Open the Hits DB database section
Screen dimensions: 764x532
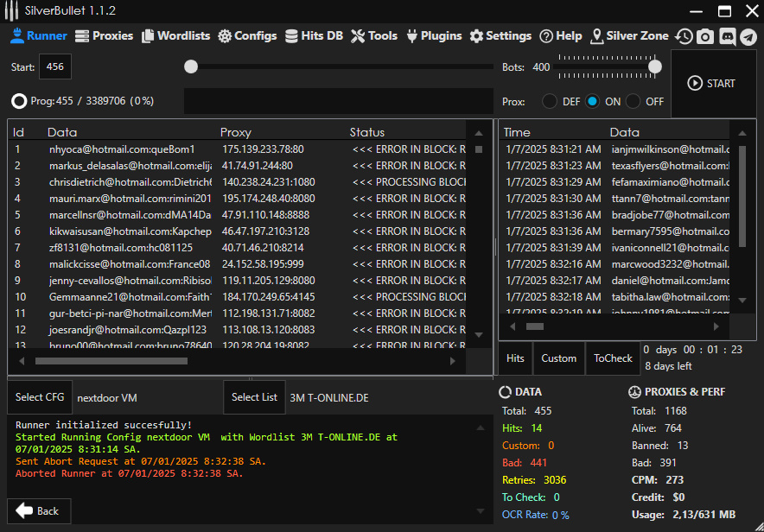pyautogui.click(x=314, y=36)
